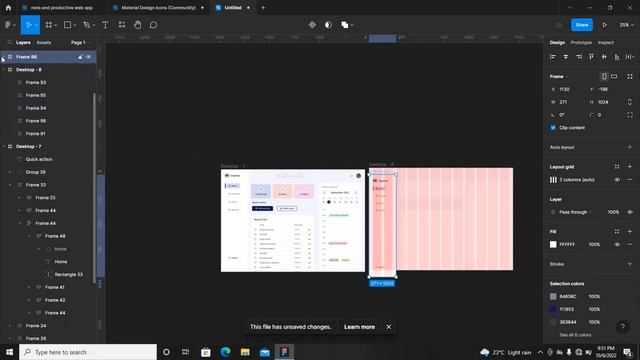Remove the 2 columns layout grid

click(630, 180)
